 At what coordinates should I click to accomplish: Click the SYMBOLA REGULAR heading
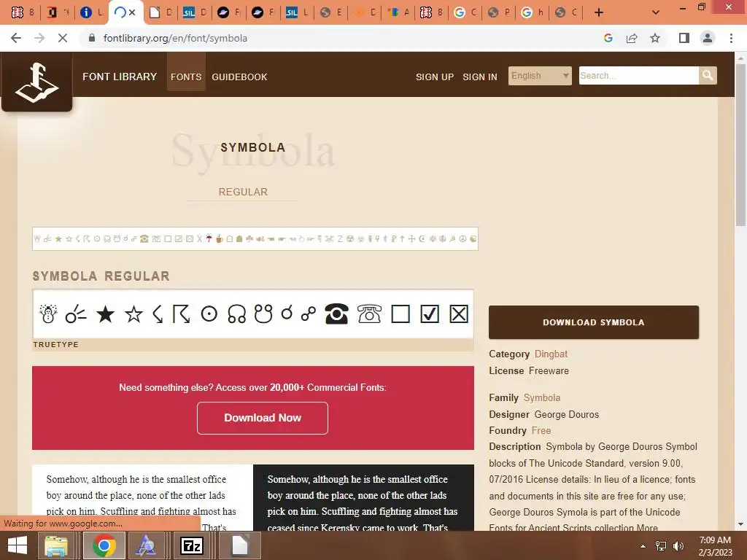[x=101, y=276]
